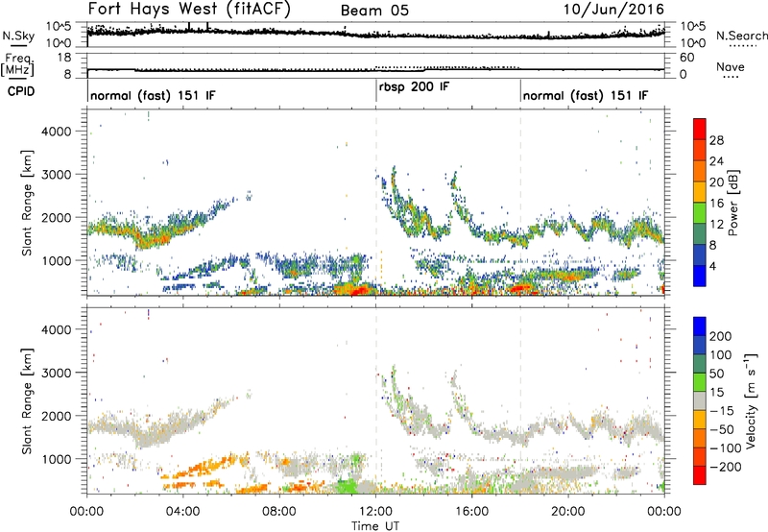Screen dimensions: 768x532
Task: Click the "N.Sky" axis label
Action: pyautogui.click(x=18, y=36)
